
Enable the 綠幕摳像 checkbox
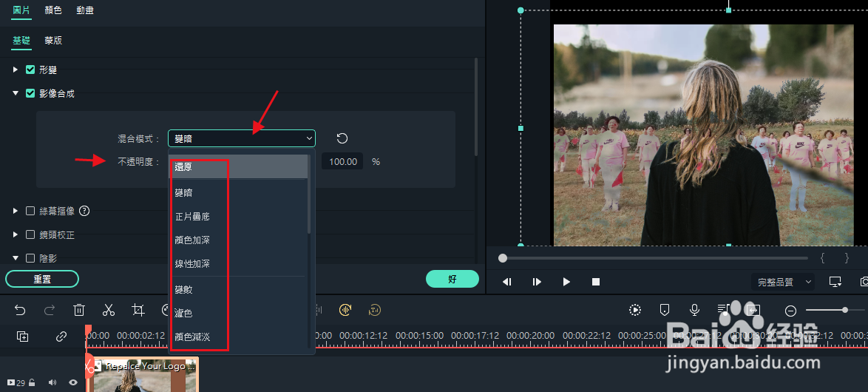pos(30,210)
